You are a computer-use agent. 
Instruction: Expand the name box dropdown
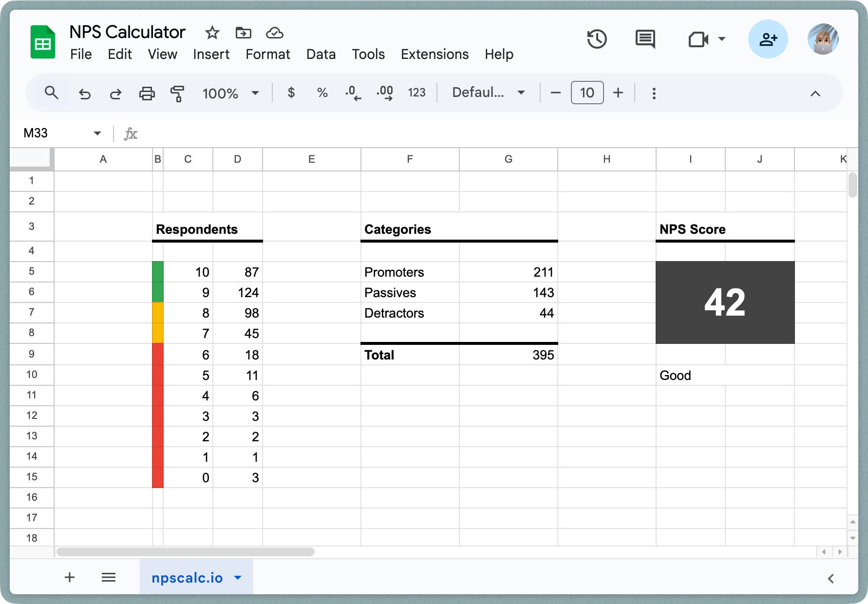coord(96,133)
